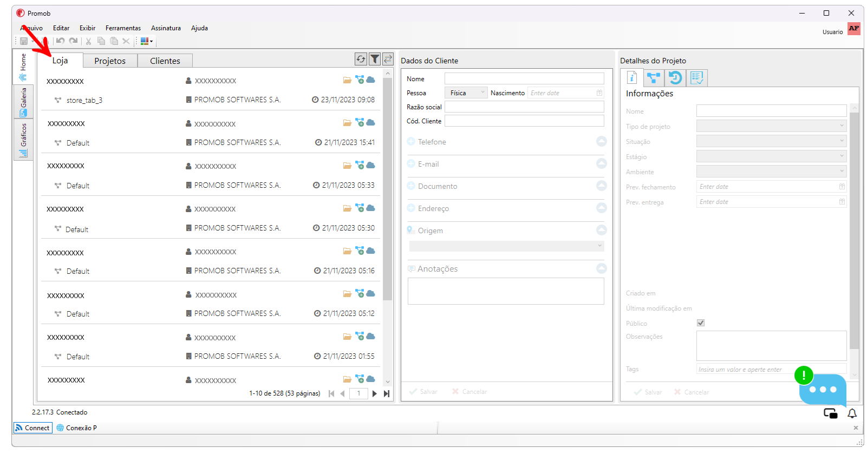Open the project structure tab icon

pos(654,78)
